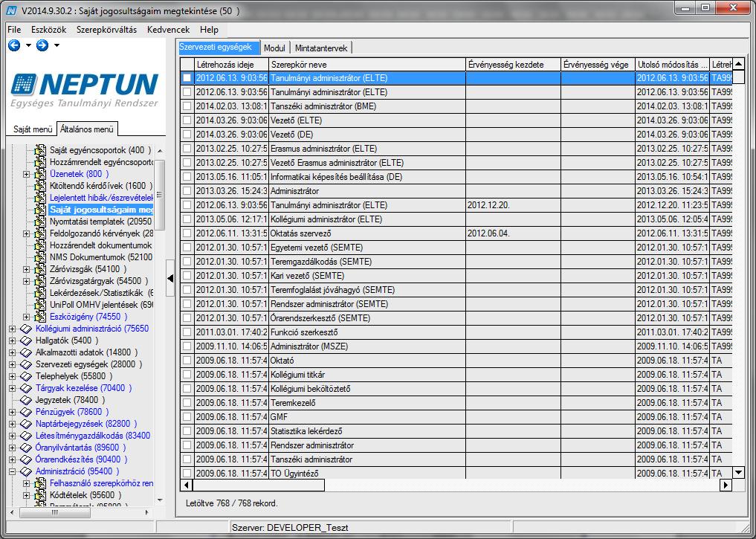Select the Lejelentett hibák/észrevételek tree item
This screenshot has width=756, height=539.
click(101, 199)
